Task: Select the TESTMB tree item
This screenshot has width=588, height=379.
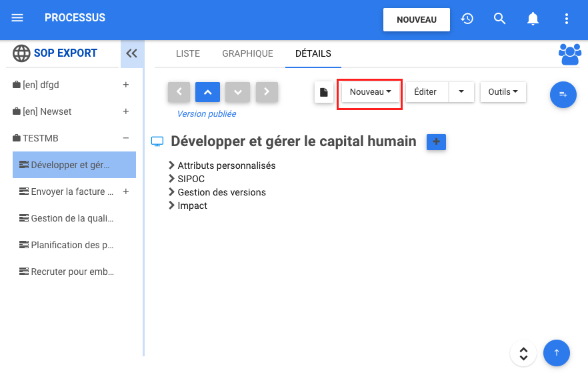Action: 41,138
